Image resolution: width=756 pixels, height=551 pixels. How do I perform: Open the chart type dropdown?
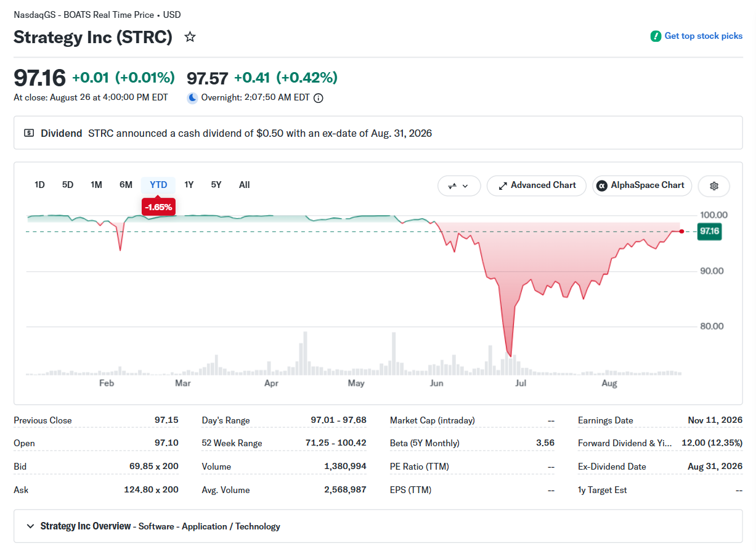coord(459,186)
